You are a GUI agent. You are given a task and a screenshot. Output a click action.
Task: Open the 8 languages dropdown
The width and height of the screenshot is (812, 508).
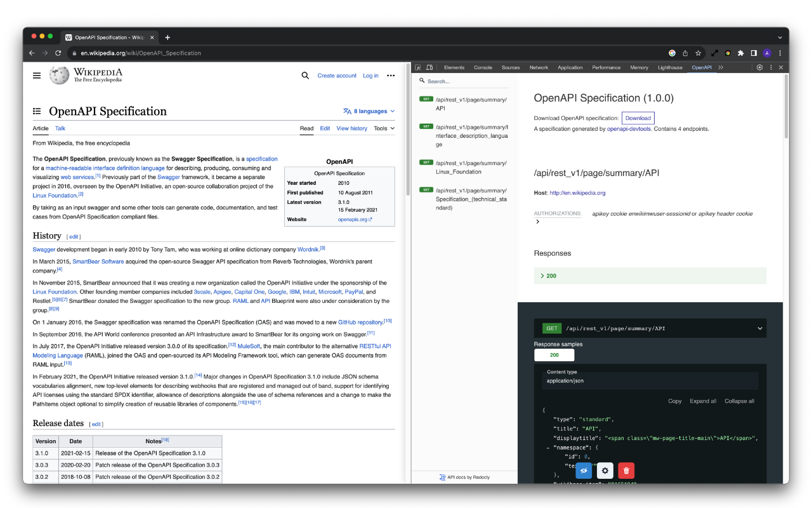tap(369, 110)
